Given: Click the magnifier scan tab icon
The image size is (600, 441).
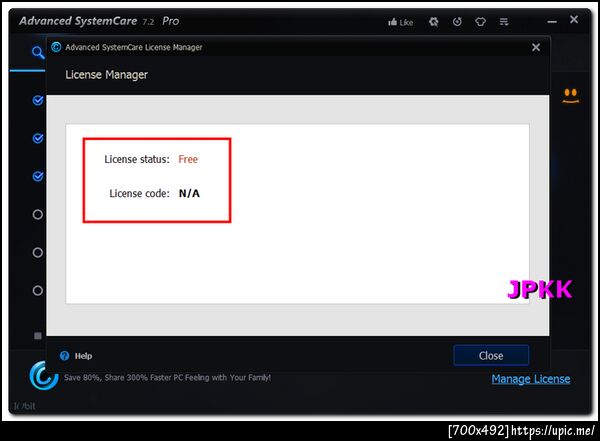Looking at the screenshot, I should coord(38,52).
